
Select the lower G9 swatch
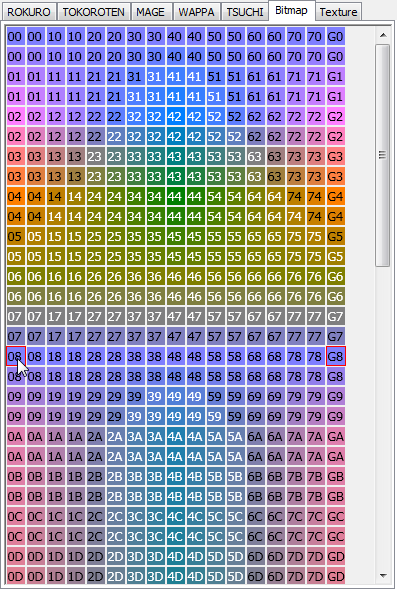coord(335,416)
